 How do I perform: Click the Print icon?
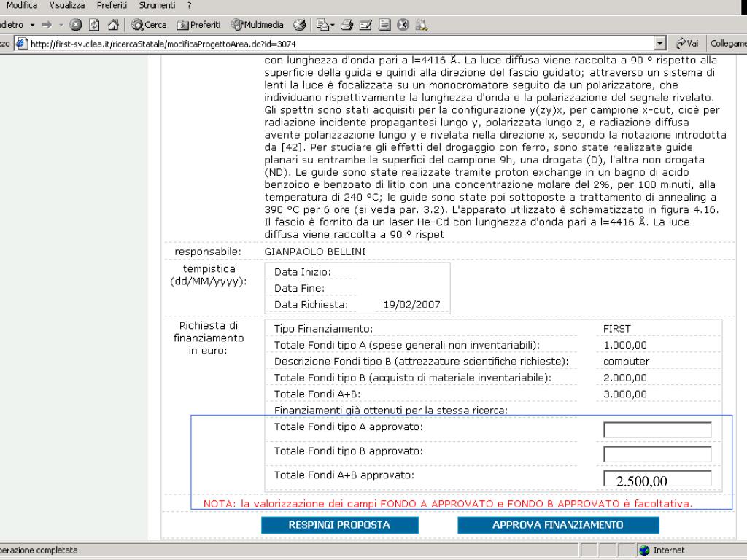pyautogui.click(x=347, y=25)
